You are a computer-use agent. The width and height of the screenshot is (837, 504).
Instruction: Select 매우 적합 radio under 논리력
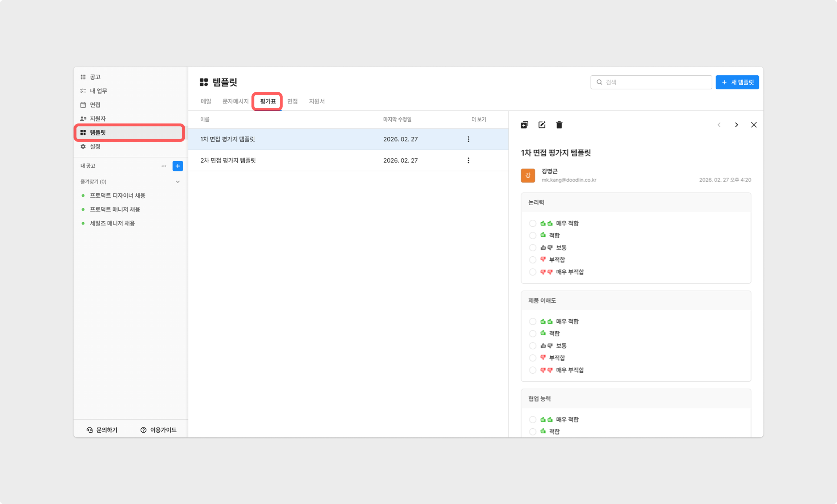533,223
